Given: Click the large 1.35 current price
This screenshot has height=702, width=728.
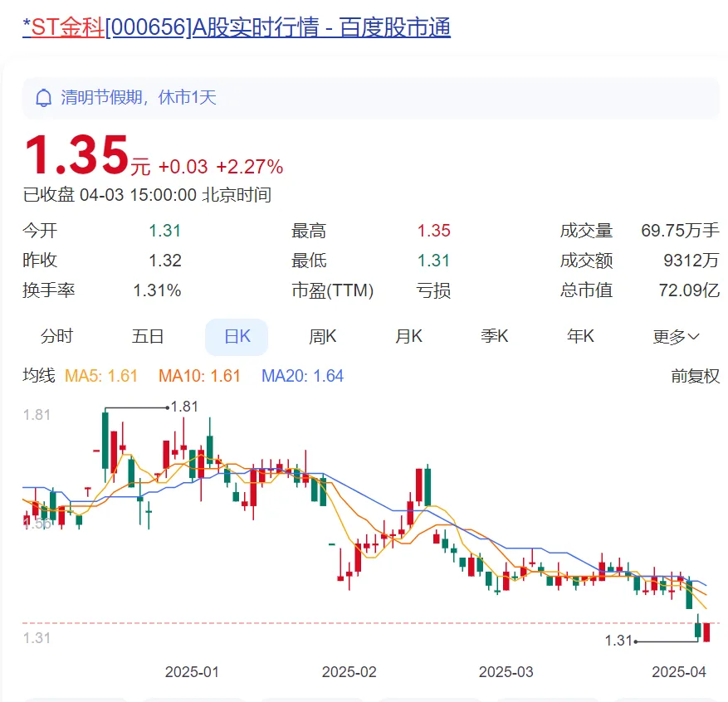Looking at the screenshot, I should [76, 155].
